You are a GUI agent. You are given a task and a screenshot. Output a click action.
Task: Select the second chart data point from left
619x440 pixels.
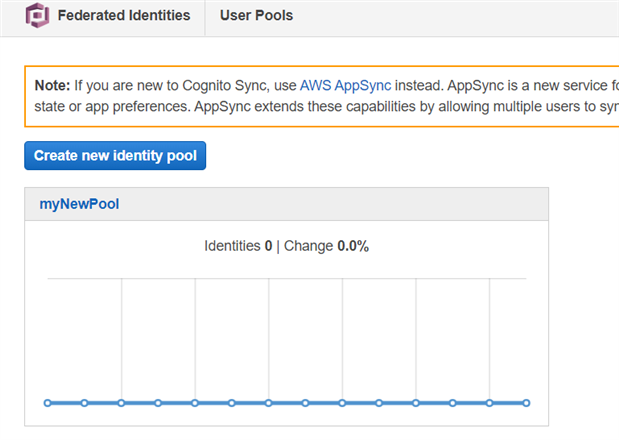click(84, 403)
